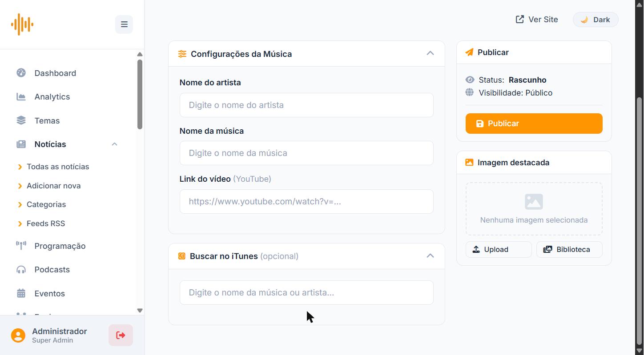Image resolution: width=644 pixels, height=355 pixels.
Task: Click the Upload button
Action: tap(499, 249)
